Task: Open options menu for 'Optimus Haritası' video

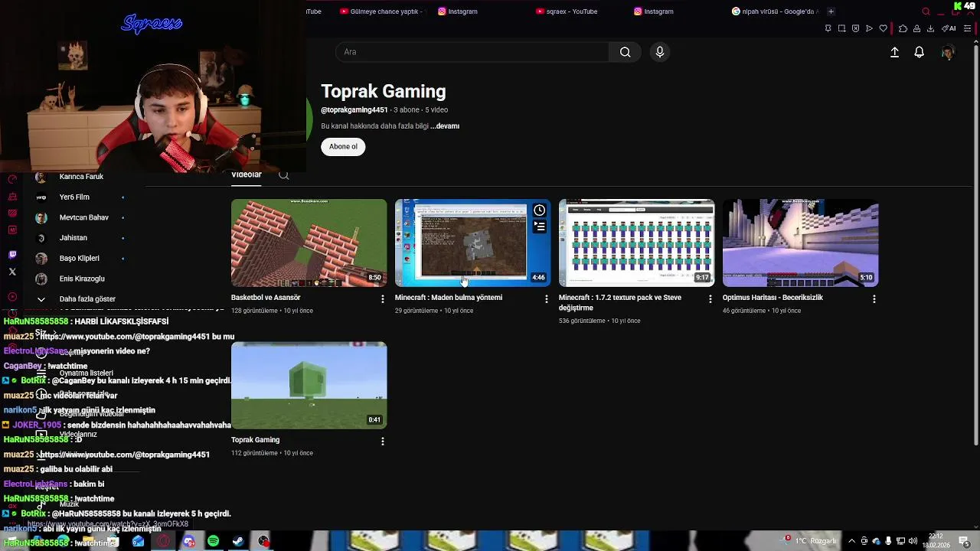Action: coord(874,299)
